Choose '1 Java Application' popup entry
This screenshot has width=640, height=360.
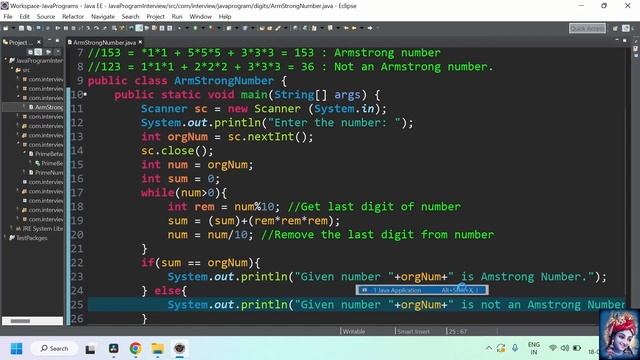coord(422,290)
